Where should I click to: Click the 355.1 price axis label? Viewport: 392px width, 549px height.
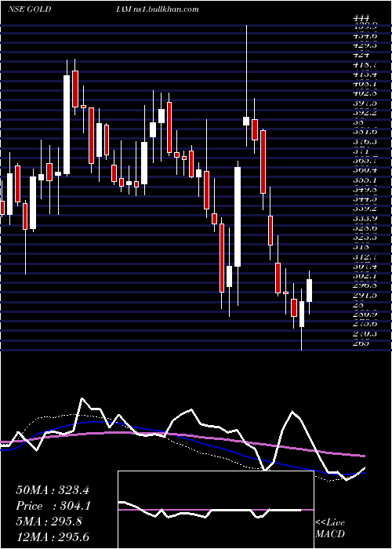pos(365,180)
